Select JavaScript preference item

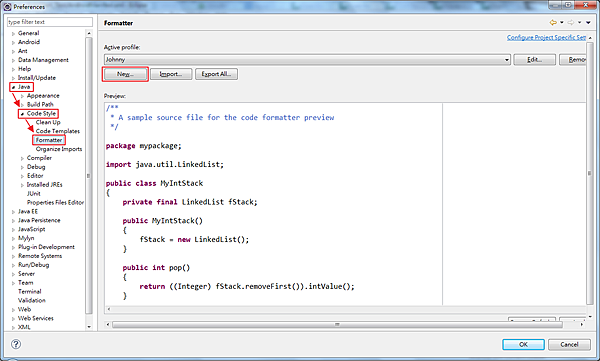32,229
